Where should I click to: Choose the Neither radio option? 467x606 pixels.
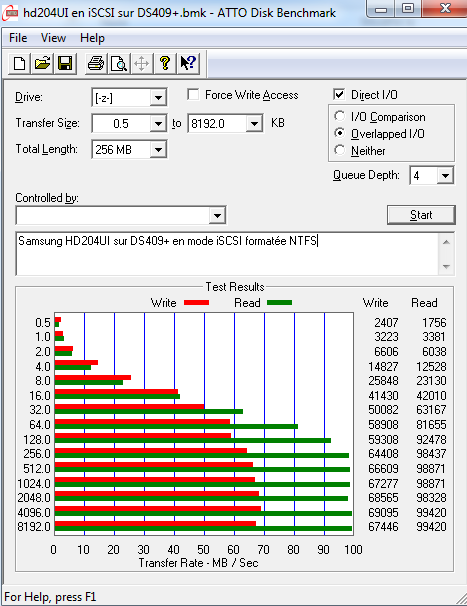click(x=339, y=150)
